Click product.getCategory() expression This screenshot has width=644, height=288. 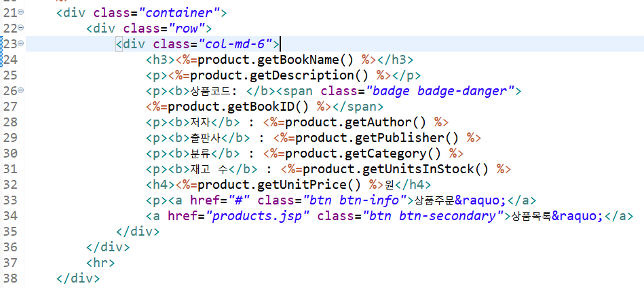363,154
